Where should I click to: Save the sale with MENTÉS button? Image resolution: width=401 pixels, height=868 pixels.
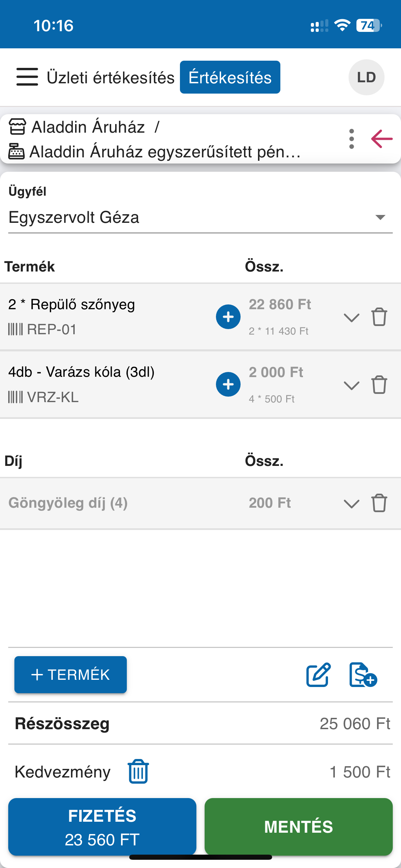[299, 827]
